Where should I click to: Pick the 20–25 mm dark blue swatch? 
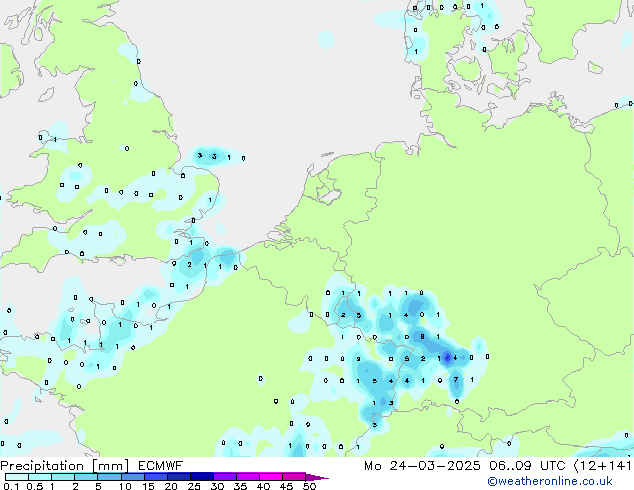[178, 477]
